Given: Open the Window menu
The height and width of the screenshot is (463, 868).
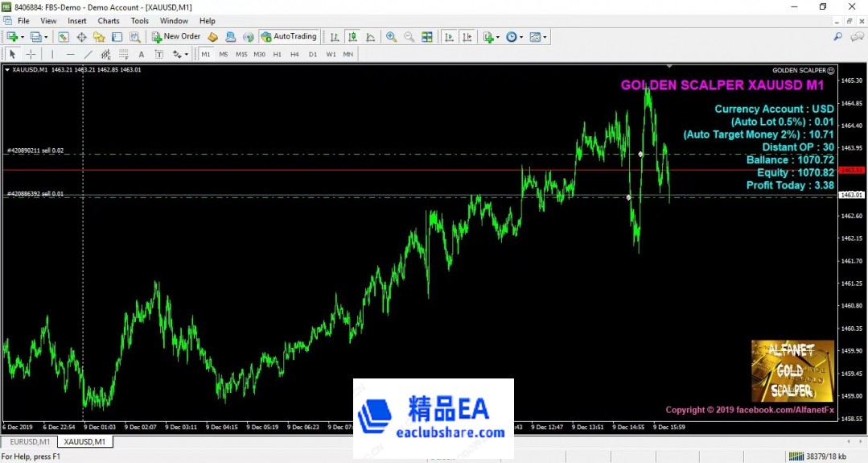Looking at the screenshot, I should [174, 21].
